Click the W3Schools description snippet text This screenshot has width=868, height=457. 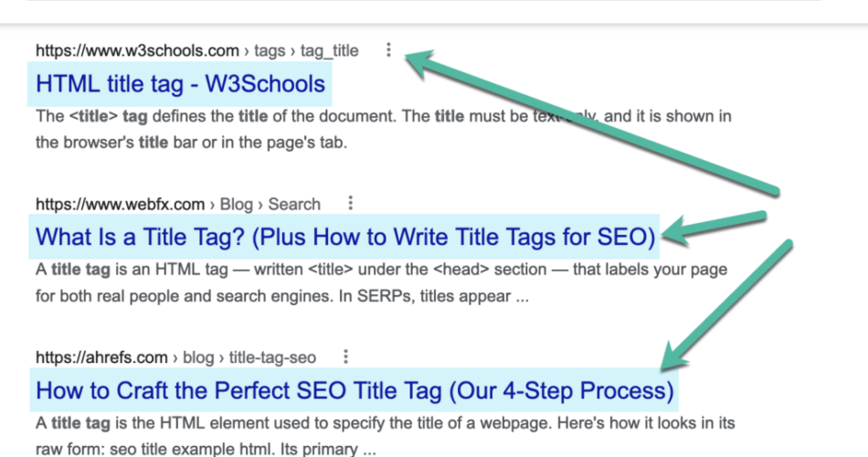pyautogui.click(x=365, y=129)
